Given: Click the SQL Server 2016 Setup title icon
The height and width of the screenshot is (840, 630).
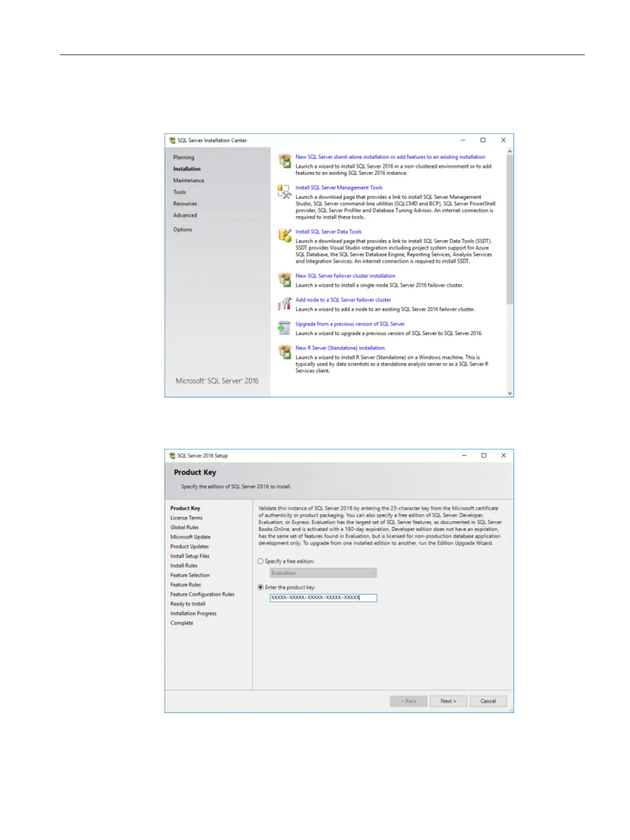Looking at the screenshot, I should [172, 455].
